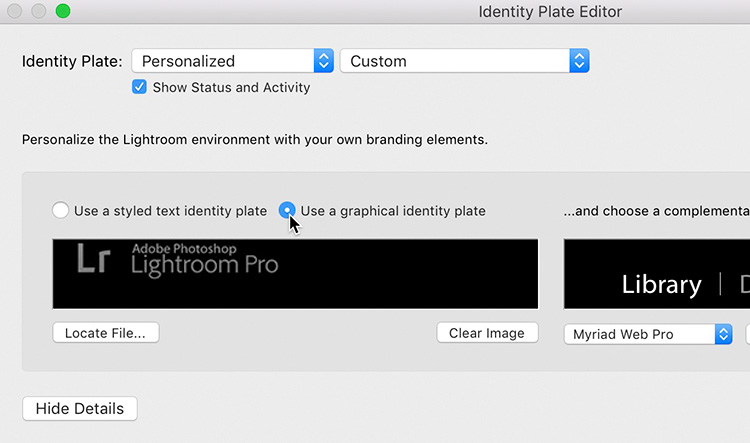Click the Personalize the Lightroom environment text
This screenshot has height=443, width=750.
255,140
